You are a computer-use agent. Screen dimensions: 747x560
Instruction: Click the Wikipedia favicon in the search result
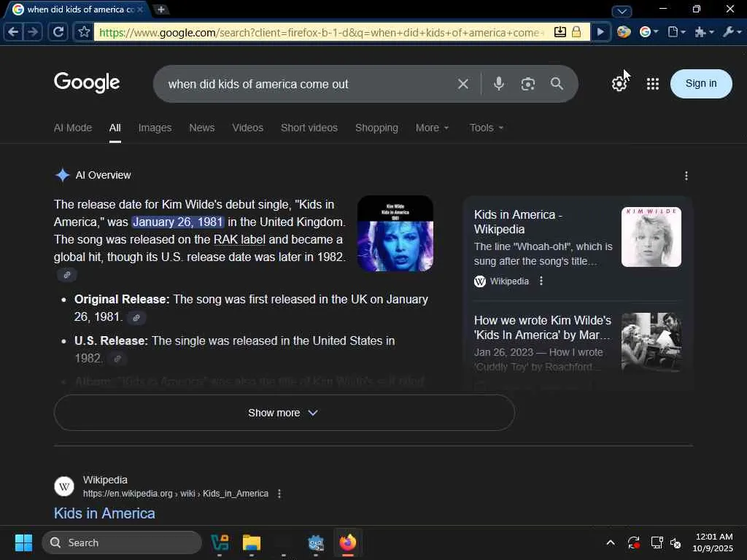(x=64, y=486)
